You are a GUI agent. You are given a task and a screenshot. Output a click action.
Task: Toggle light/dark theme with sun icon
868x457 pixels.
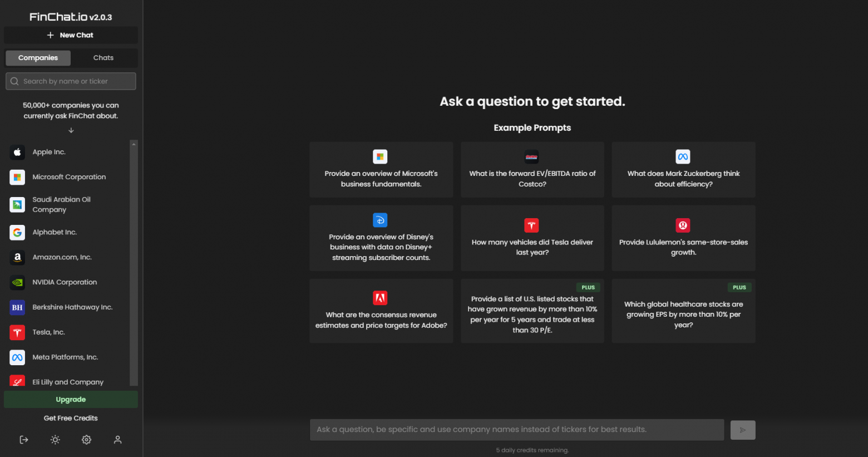(x=55, y=440)
